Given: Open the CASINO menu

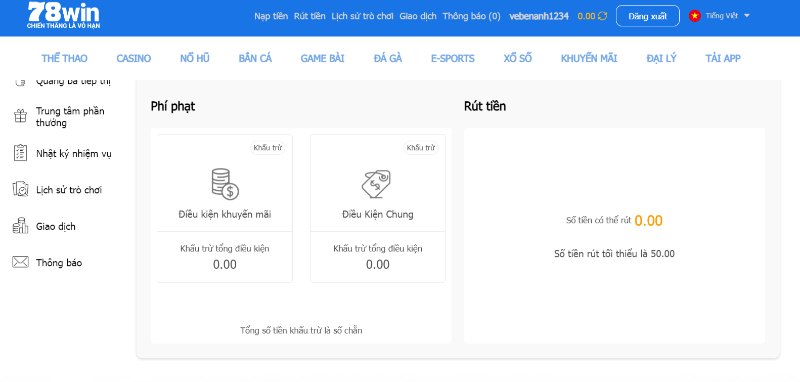Looking at the screenshot, I should [x=134, y=59].
